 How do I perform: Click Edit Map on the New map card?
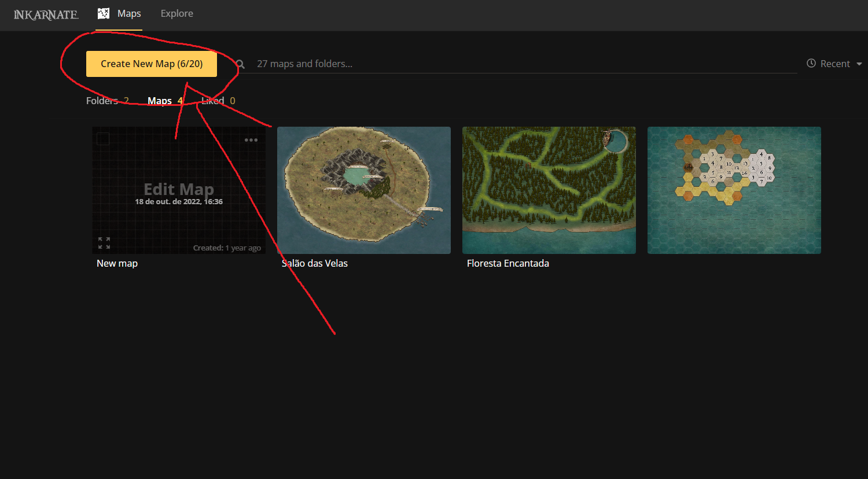[178, 189]
